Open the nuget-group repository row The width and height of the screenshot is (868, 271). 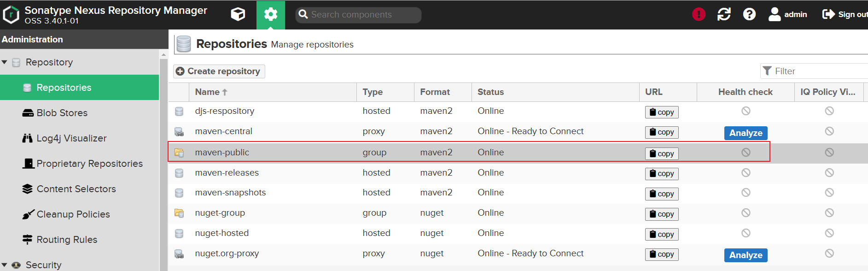click(x=518, y=213)
